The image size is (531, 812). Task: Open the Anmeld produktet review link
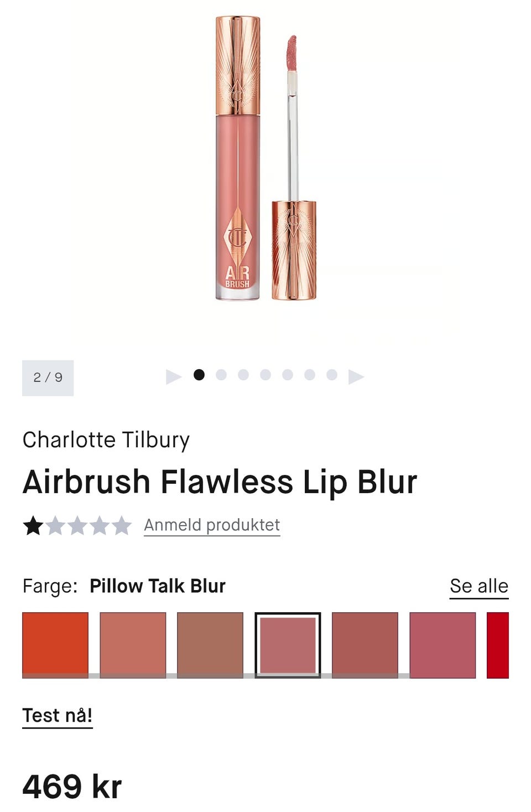click(212, 525)
